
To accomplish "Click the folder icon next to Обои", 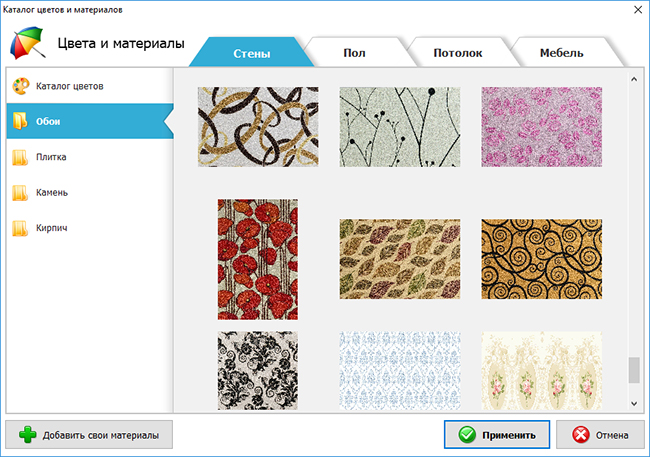I will 20,121.
